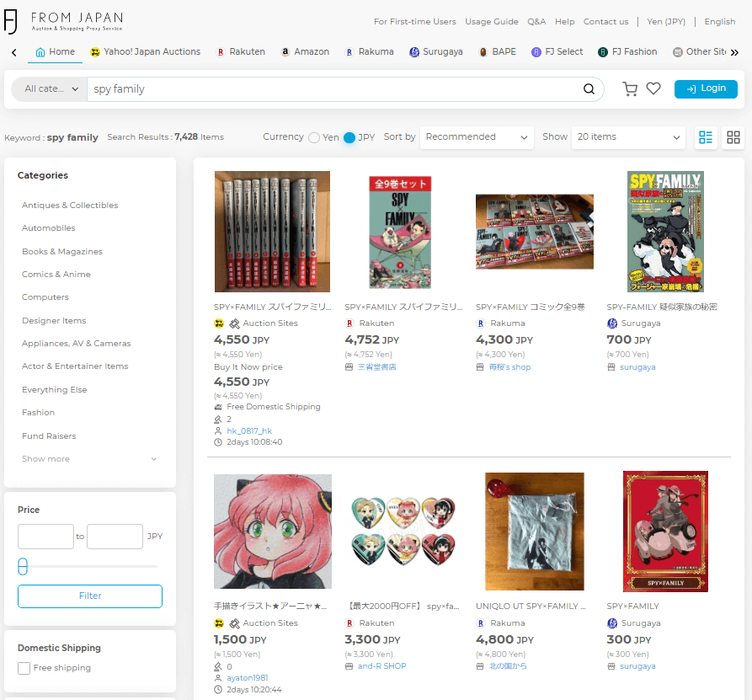Open the shopping cart

630,88
